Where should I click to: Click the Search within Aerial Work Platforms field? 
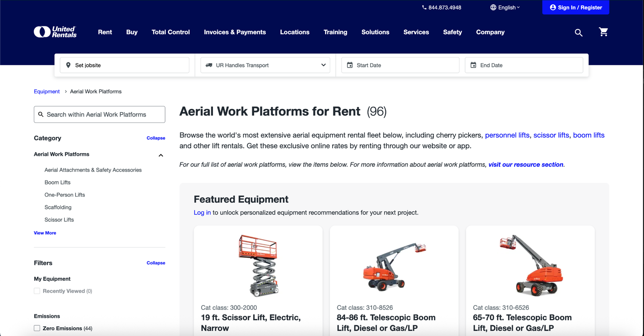(x=99, y=115)
